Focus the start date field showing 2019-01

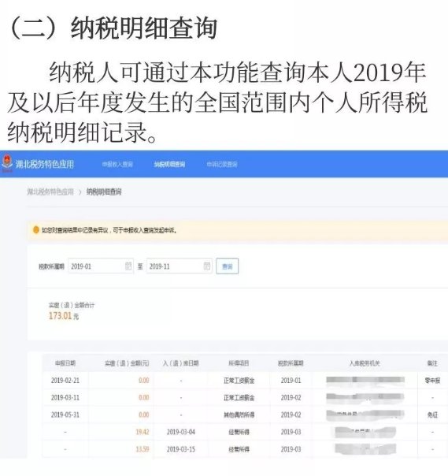coord(101,266)
